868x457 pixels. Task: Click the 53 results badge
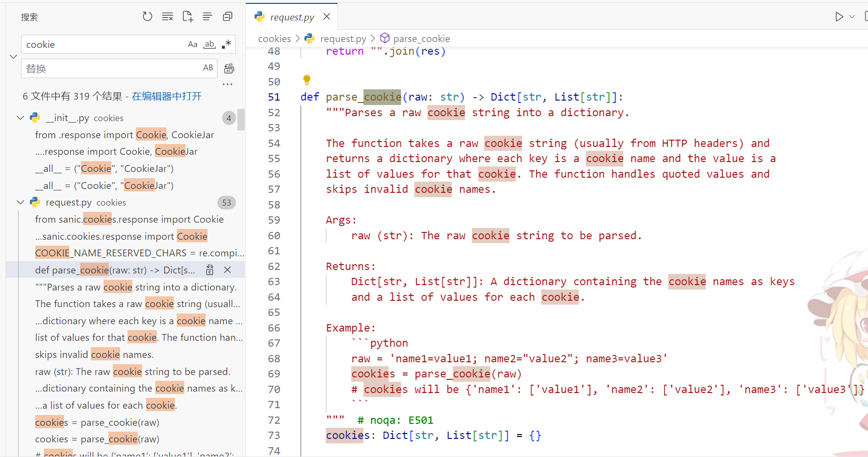click(227, 203)
